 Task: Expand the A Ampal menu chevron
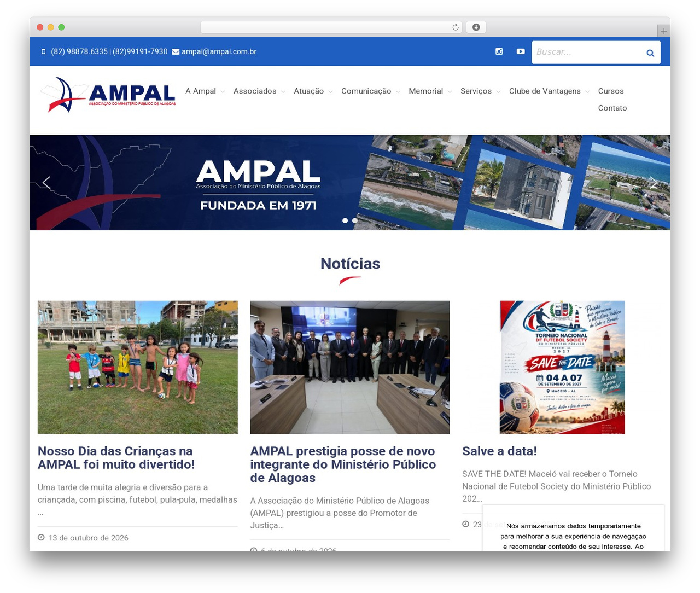pyautogui.click(x=223, y=92)
